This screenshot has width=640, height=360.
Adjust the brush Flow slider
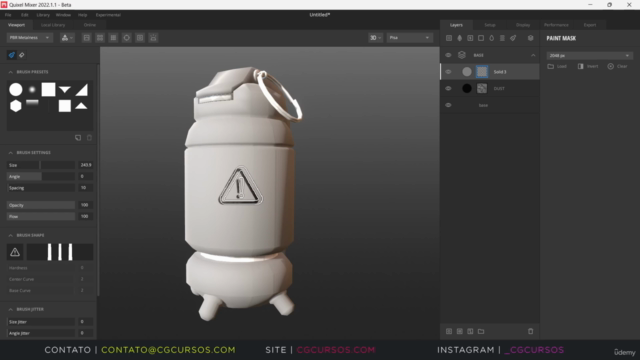41,216
